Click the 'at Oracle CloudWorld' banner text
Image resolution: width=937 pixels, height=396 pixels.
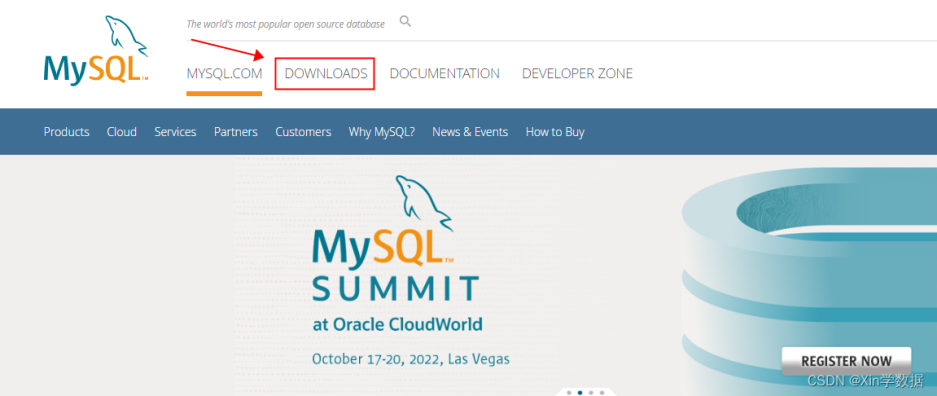(397, 324)
